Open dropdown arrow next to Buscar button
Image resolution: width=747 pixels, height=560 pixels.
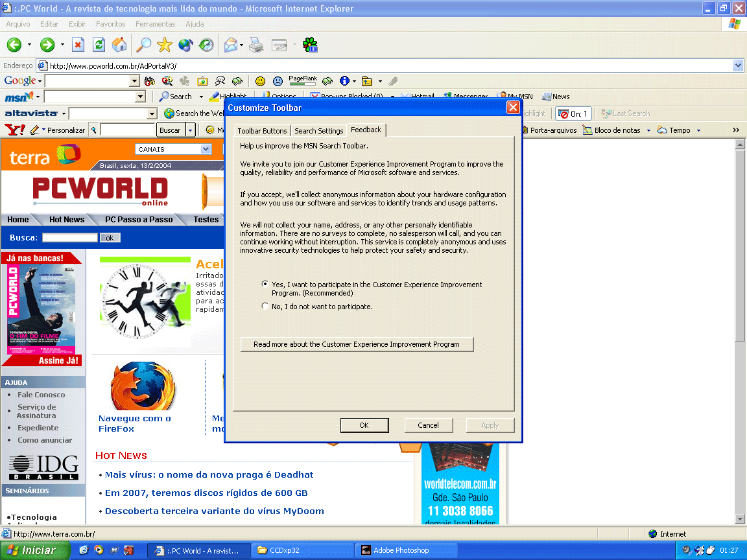tap(190, 130)
